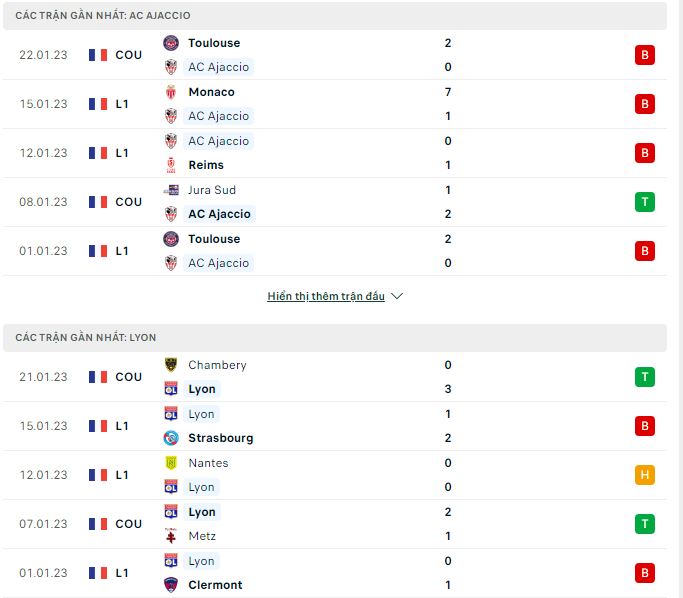
Task: Click the red B badge for Monaco match
Action: pos(645,104)
